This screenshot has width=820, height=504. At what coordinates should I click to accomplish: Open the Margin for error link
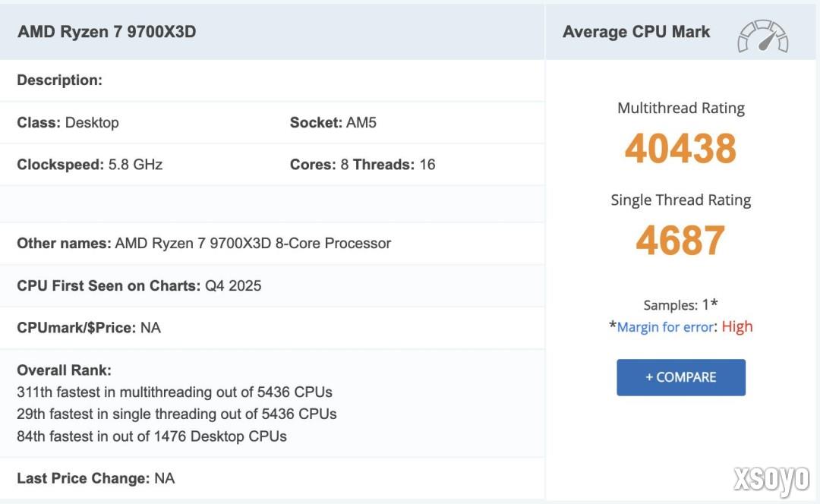point(666,326)
